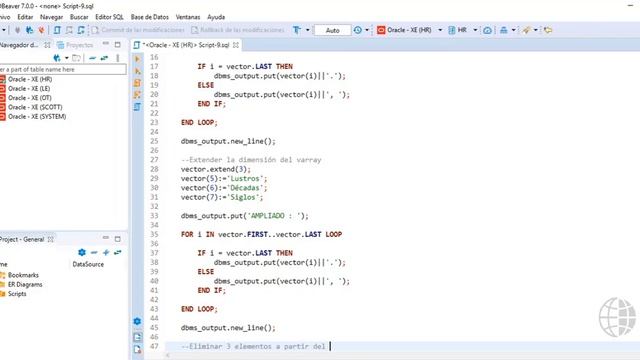The height and width of the screenshot is (360, 640).
Task: Open the Ayuda menu
Action: [216, 17]
